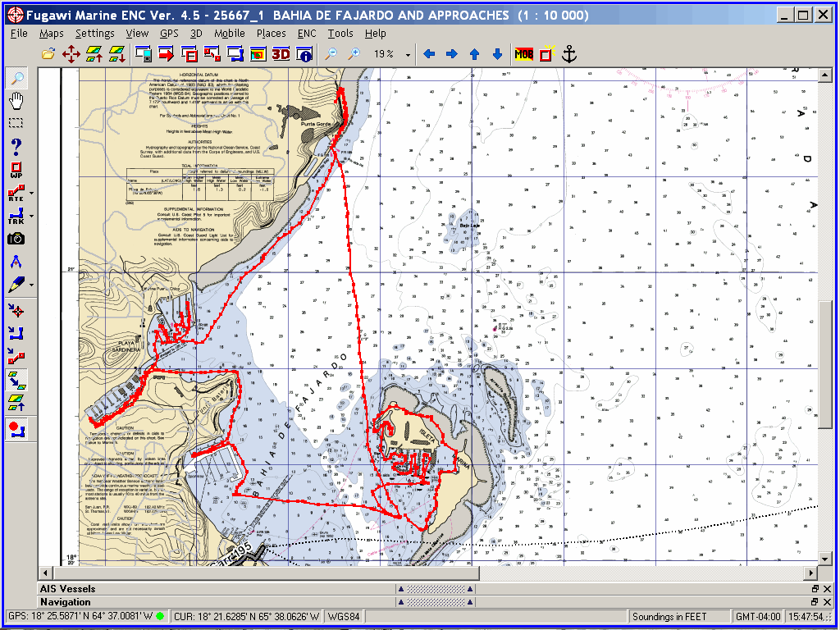
Task: Pan map down with blue arrow
Action: 497,53
